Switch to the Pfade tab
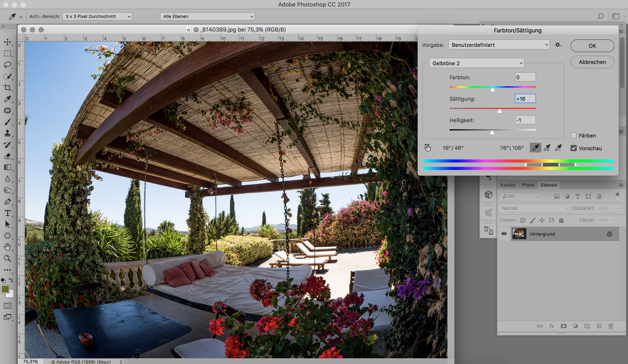The height and width of the screenshot is (364, 628). 528,185
